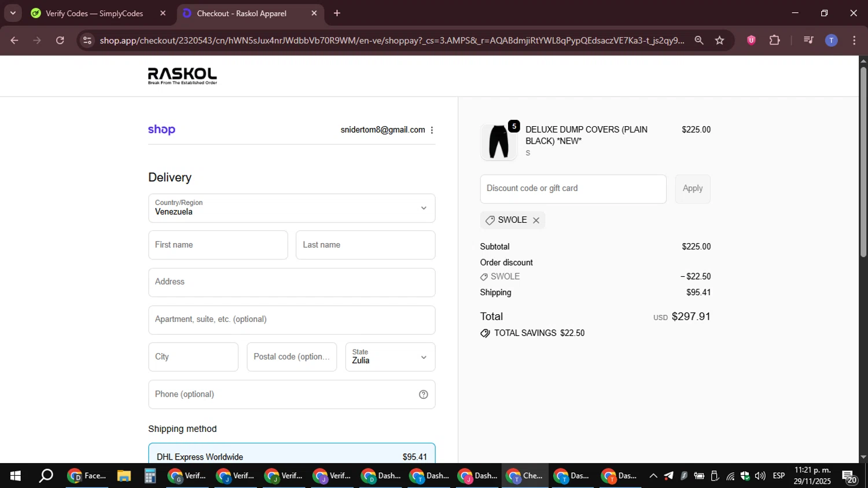Click the product title DELUXE DUMP COVERS
Viewport: 868px width, 488px height.
pyautogui.click(x=586, y=135)
